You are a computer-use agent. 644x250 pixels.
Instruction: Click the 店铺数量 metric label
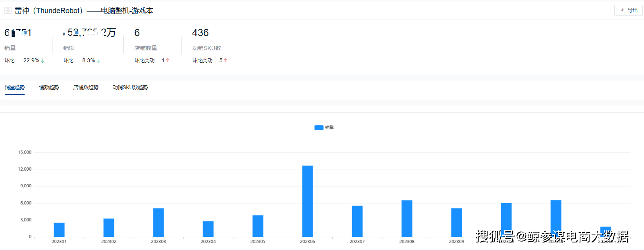click(x=146, y=48)
